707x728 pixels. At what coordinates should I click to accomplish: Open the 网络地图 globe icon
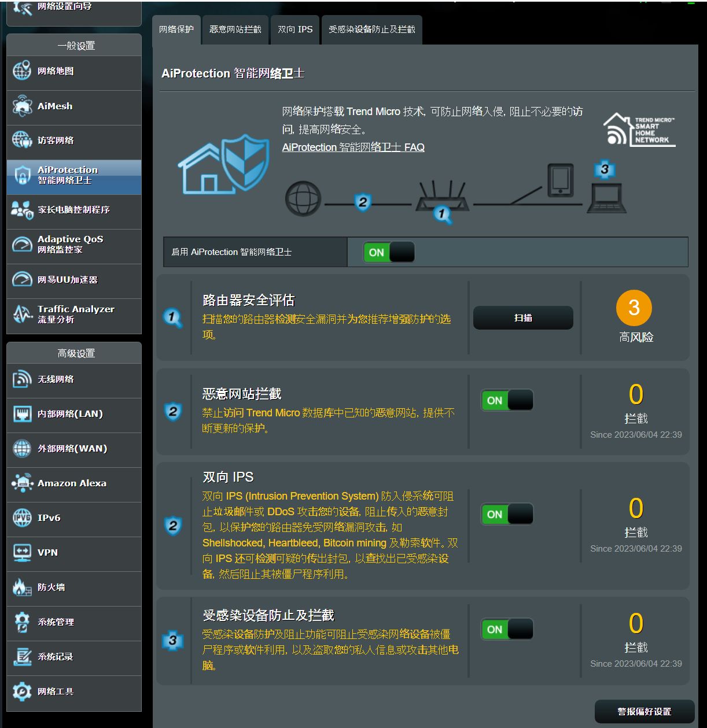click(22, 71)
